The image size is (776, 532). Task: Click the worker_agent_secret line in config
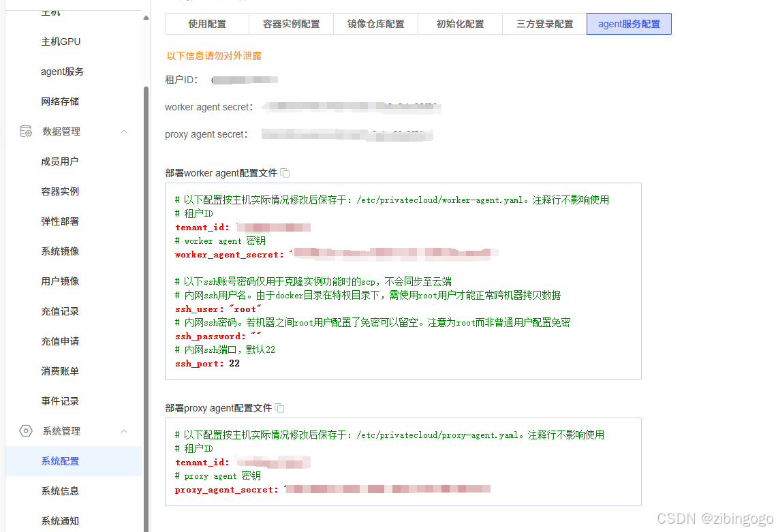(337, 254)
